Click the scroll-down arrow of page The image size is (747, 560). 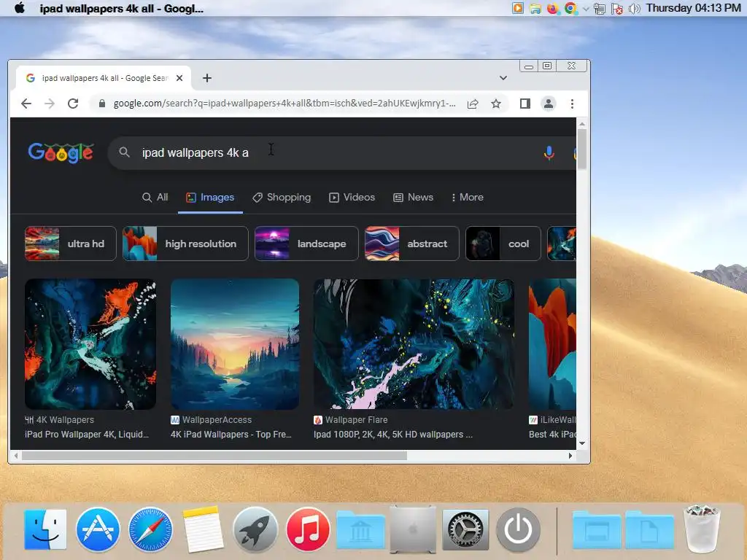[x=581, y=443]
